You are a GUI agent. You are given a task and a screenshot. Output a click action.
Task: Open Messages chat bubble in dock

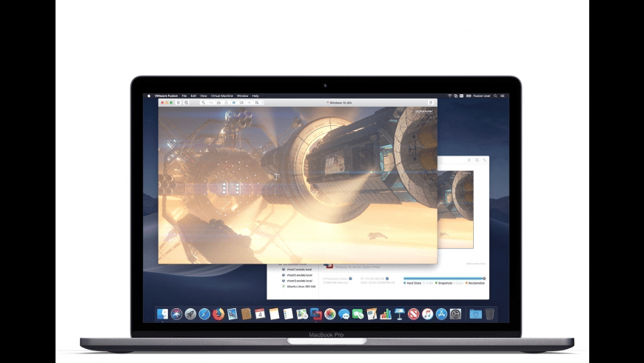pos(344,315)
